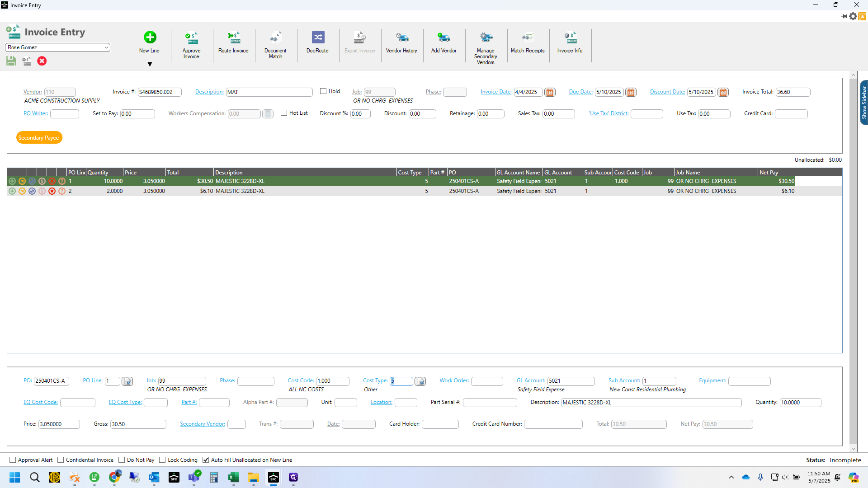Focus the Invoice Total field
The height and width of the screenshot is (488, 868).
tap(793, 92)
